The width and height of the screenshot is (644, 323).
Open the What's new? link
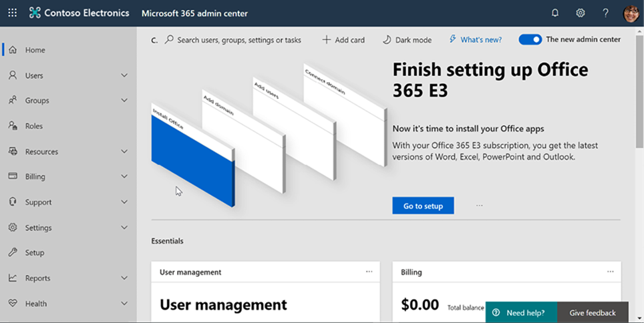(481, 40)
